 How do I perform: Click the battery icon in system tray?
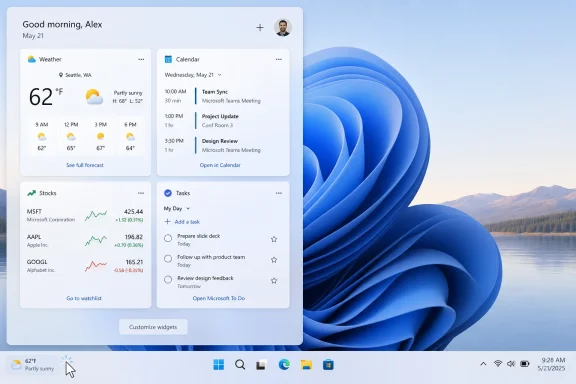(x=525, y=364)
